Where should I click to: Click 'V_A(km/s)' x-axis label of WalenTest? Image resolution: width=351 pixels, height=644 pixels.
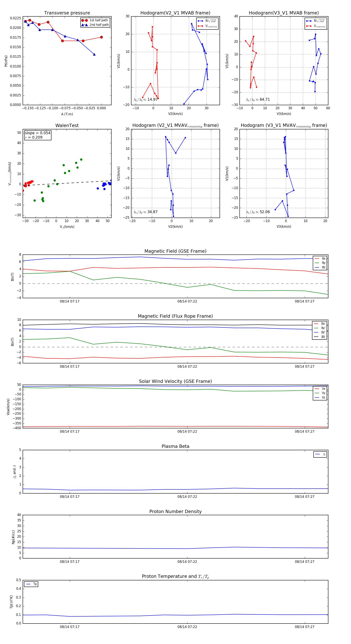[67, 227]
